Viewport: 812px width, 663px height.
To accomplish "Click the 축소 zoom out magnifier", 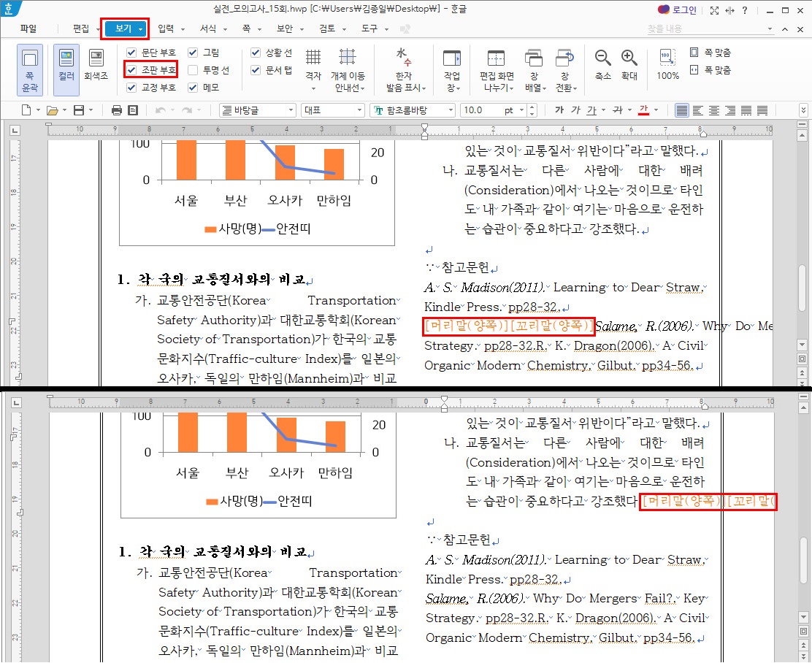I will tap(603, 64).
